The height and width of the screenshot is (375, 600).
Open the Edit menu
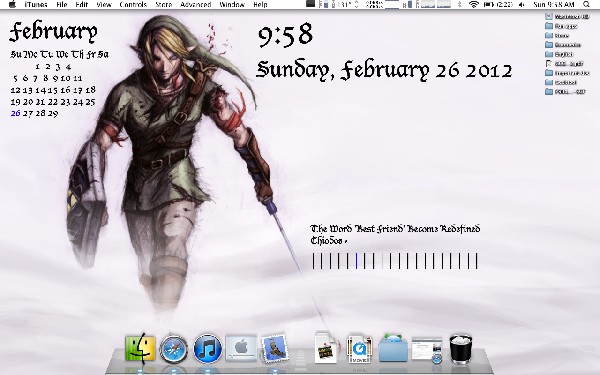point(82,5)
